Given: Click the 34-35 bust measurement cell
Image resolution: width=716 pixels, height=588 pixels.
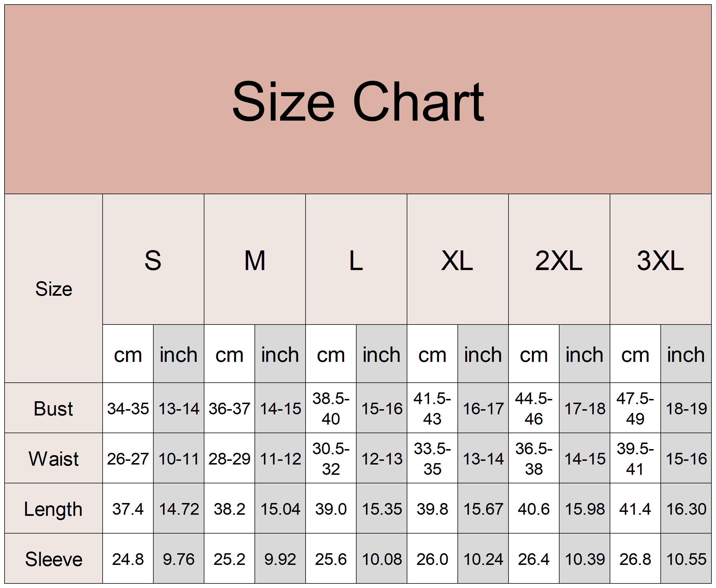Looking at the screenshot, I should click(128, 408).
